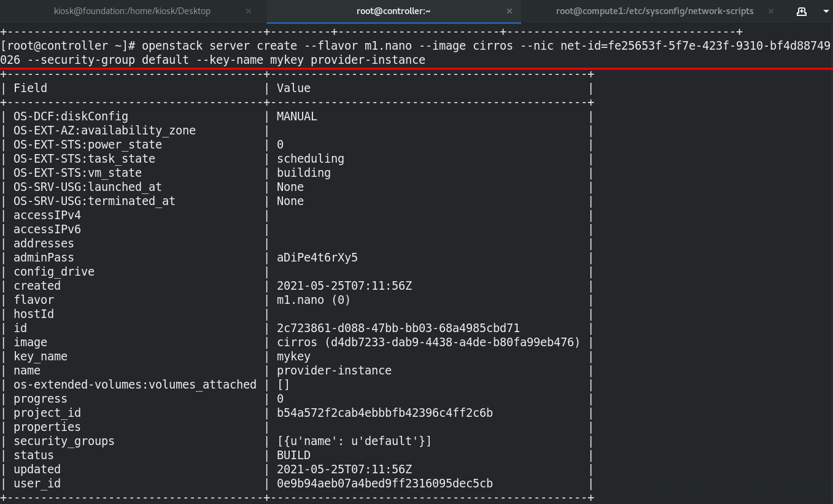
Task: Close the root@controller terminal tab
Action: [509, 11]
